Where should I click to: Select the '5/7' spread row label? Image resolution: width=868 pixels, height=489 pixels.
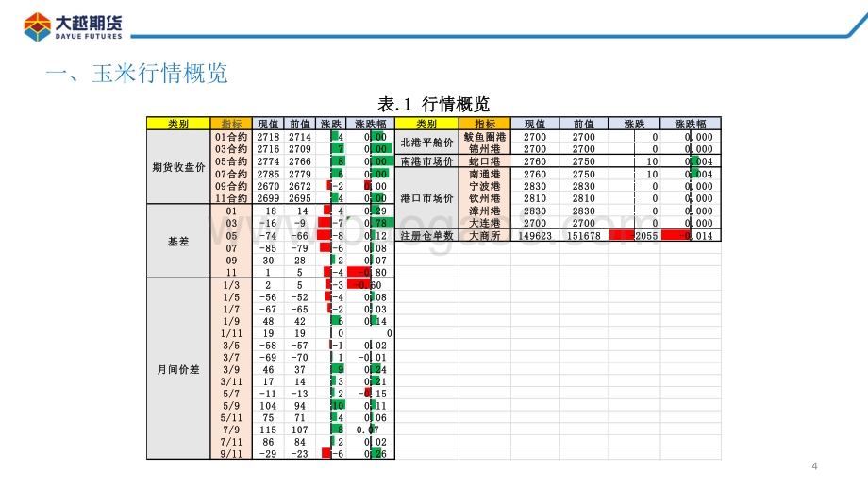point(231,394)
